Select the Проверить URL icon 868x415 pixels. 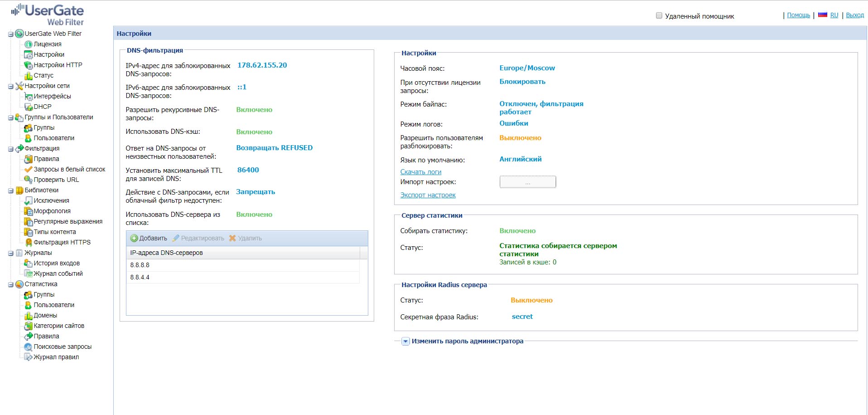click(29, 180)
